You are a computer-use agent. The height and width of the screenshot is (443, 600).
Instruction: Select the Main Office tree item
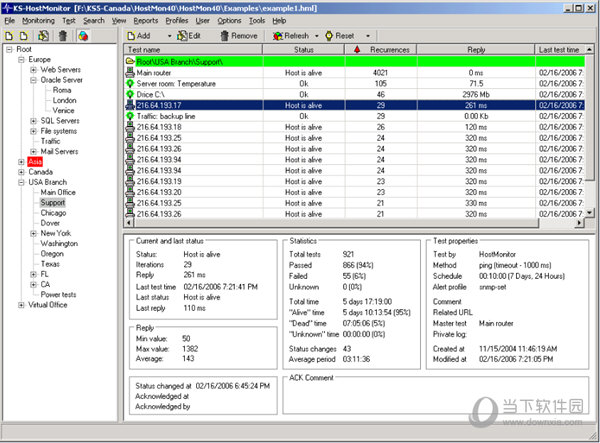coord(58,192)
